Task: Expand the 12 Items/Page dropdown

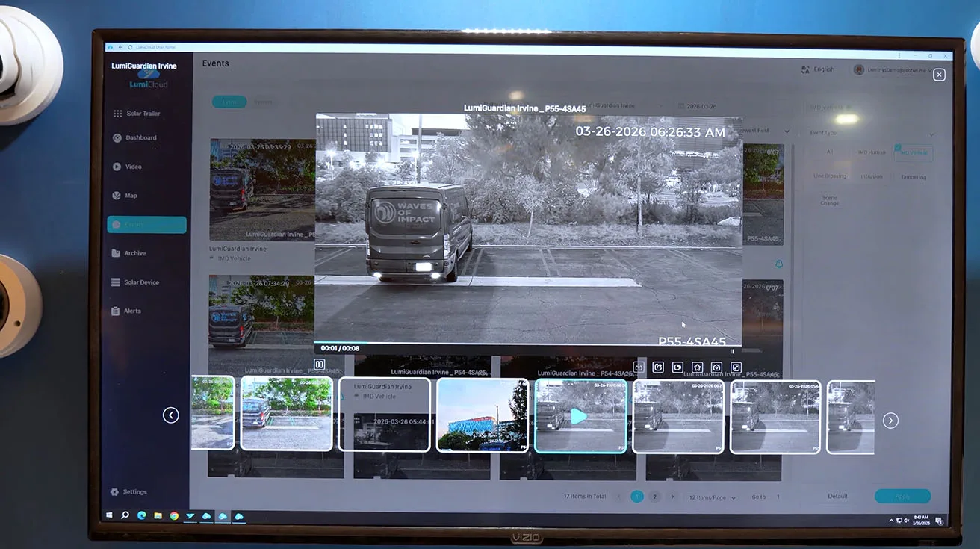Action: (x=712, y=497)
